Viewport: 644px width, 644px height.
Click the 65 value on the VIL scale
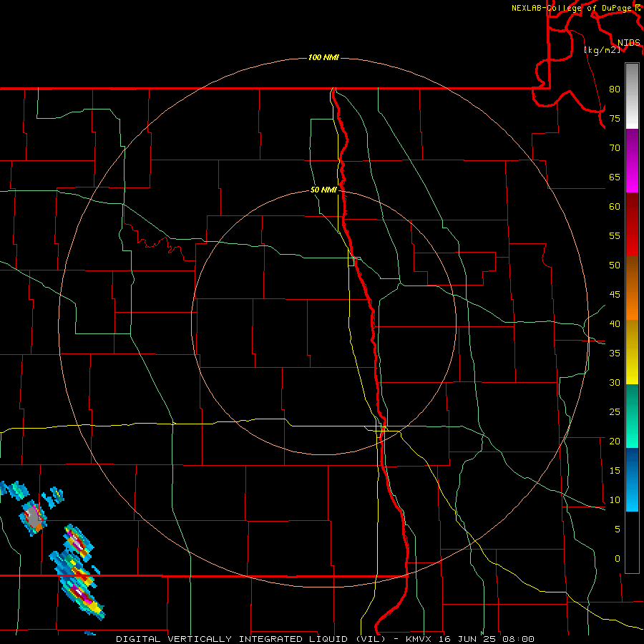tap(615, 177)
